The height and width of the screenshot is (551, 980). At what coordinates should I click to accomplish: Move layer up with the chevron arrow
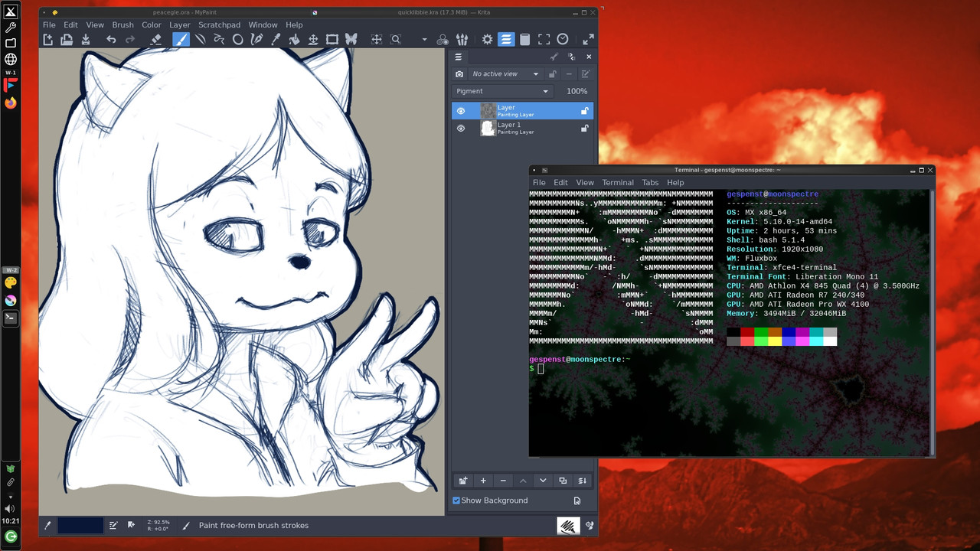pos(523,481)
